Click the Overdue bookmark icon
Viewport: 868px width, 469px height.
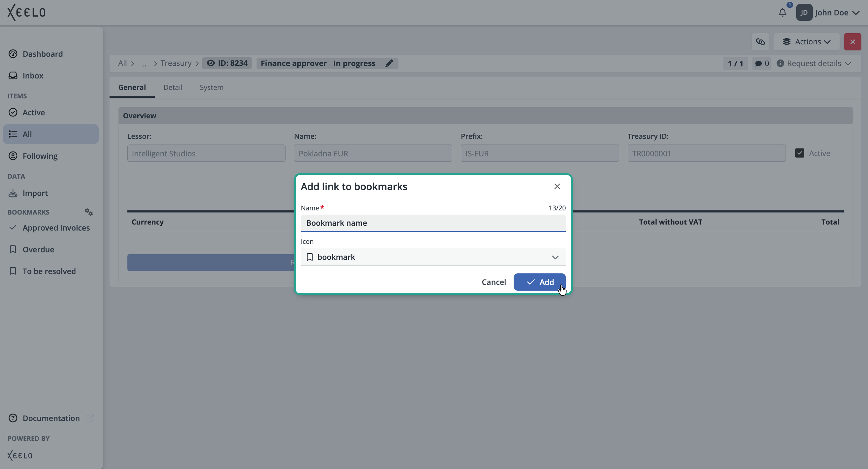13,249
